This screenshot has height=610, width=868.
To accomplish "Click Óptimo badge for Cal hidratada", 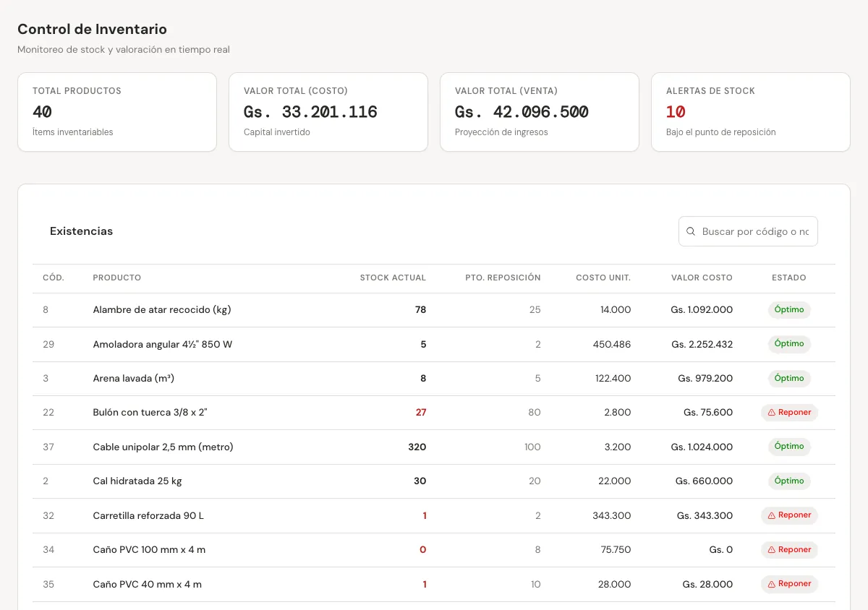I will [x=789, y=481].
